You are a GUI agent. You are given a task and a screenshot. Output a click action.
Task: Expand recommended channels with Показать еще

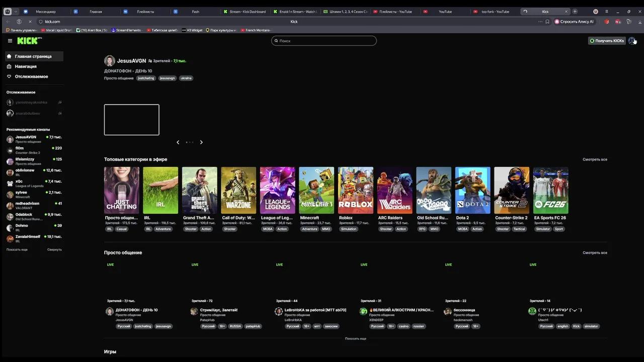(x=17, y=249)
